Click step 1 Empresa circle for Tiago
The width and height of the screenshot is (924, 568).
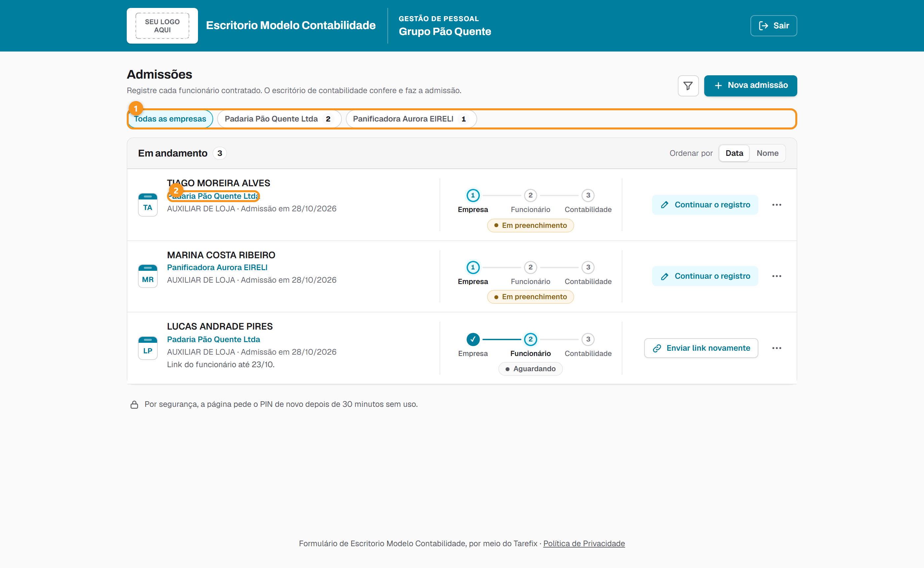pos(473,195)
